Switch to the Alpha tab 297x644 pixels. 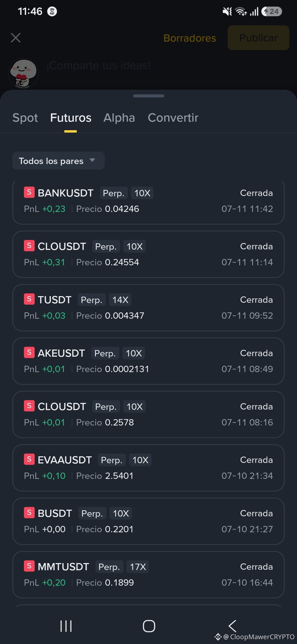[x=119, y=118]
